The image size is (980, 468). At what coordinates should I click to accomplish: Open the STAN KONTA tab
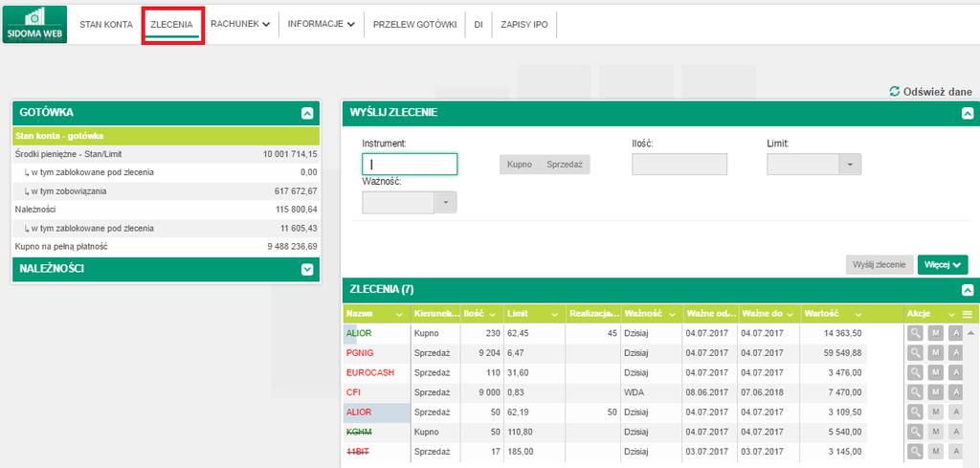click(106, 24)
